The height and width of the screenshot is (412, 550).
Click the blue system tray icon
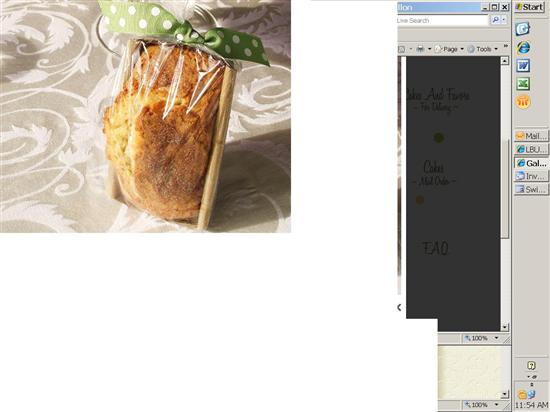[x=532, y=394]
